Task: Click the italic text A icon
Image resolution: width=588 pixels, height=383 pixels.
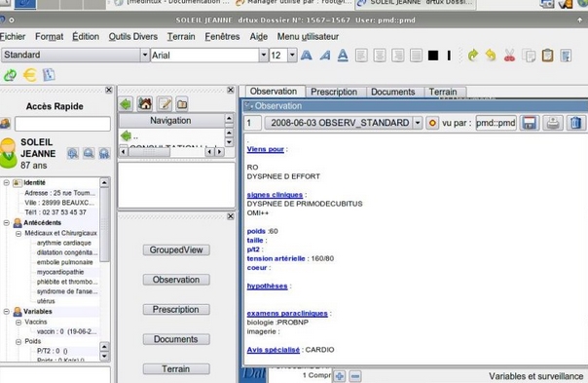Action: tap(325, 56)
